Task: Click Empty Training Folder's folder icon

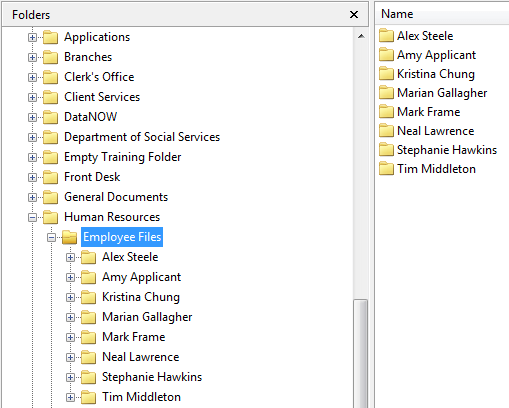Action: tap(51, 157)
